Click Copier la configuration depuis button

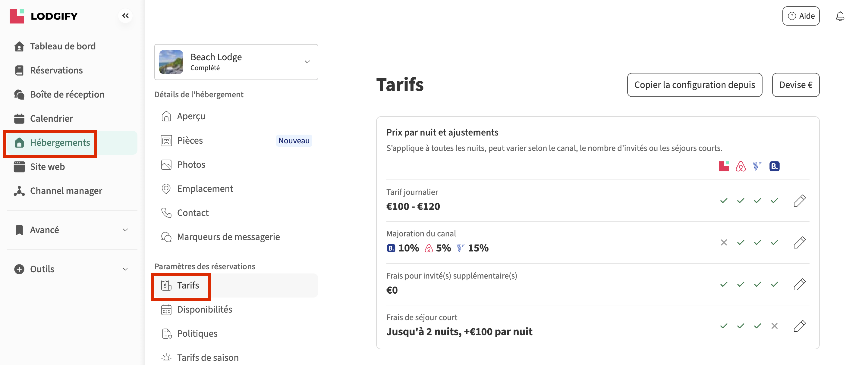coord(694,85)
